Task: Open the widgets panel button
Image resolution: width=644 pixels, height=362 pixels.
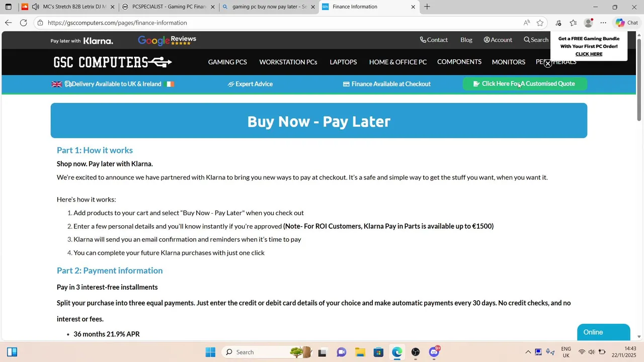Action: coord(12,352)
